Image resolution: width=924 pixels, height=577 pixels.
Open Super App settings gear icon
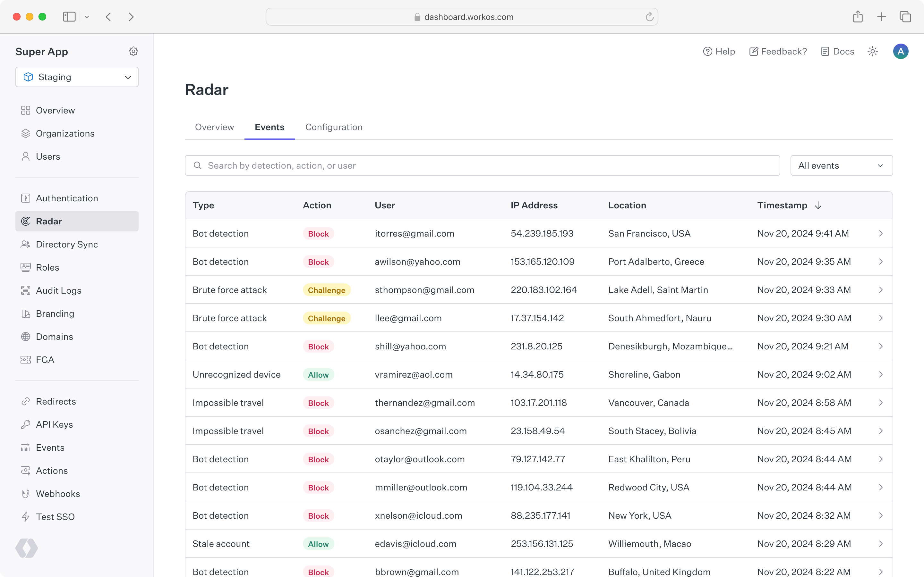(133, 51)
